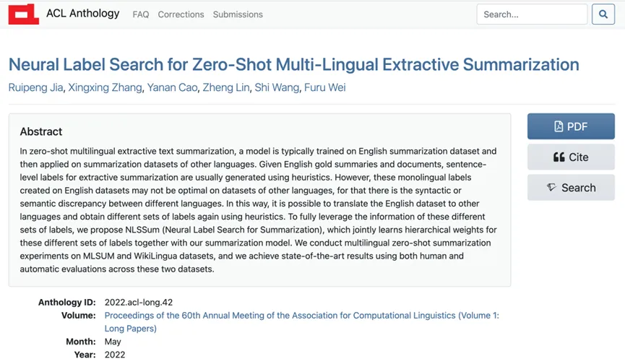Open the Submissions navbar link
Screen dimensions: 625x364
tap(238, 14)
